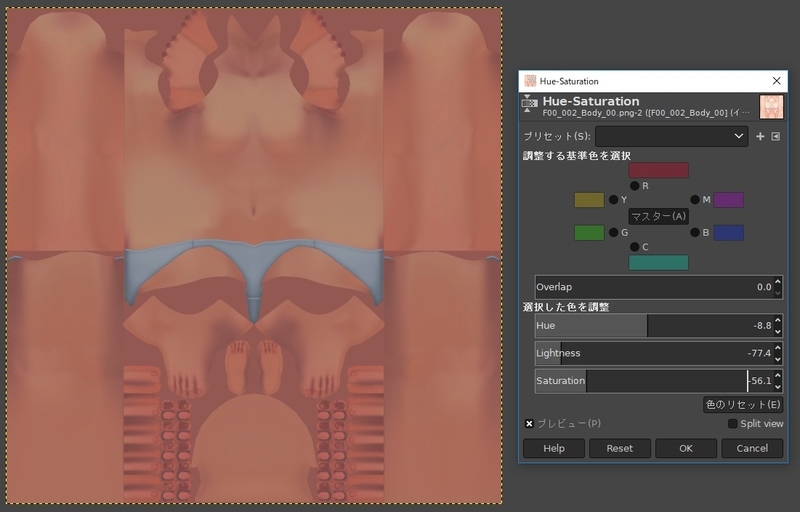Add current settings as a preset
Screen dimensions: 800x512
pyautogui.click(x=760, y=136)
